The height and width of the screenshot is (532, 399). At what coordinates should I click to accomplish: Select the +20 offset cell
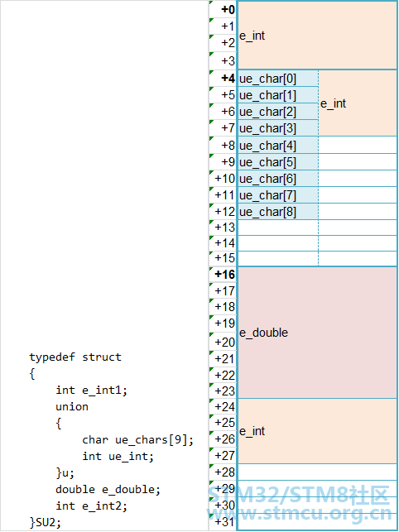pos(224,342)
